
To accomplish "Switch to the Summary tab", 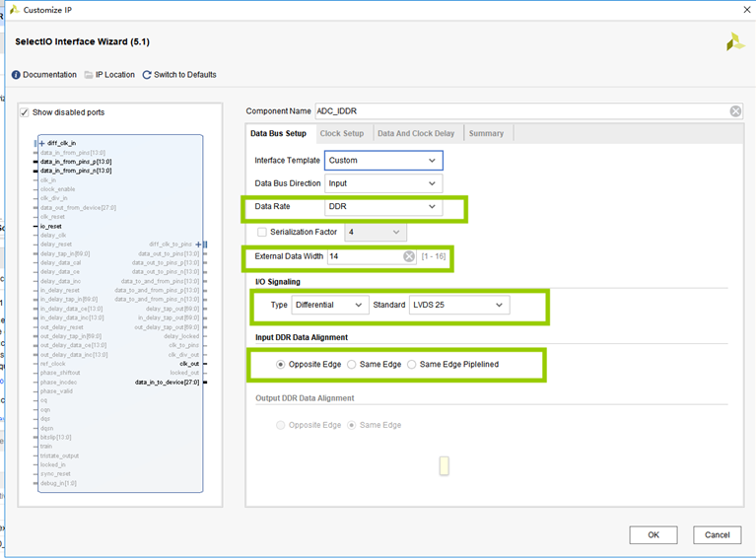I will [x=486, y=133].
